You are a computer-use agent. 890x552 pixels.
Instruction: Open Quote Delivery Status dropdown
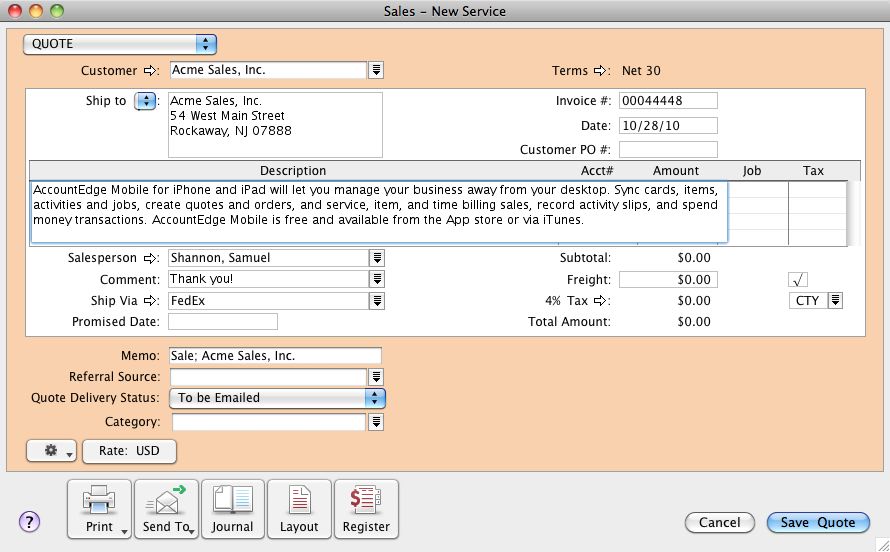[x=277, y=398]
